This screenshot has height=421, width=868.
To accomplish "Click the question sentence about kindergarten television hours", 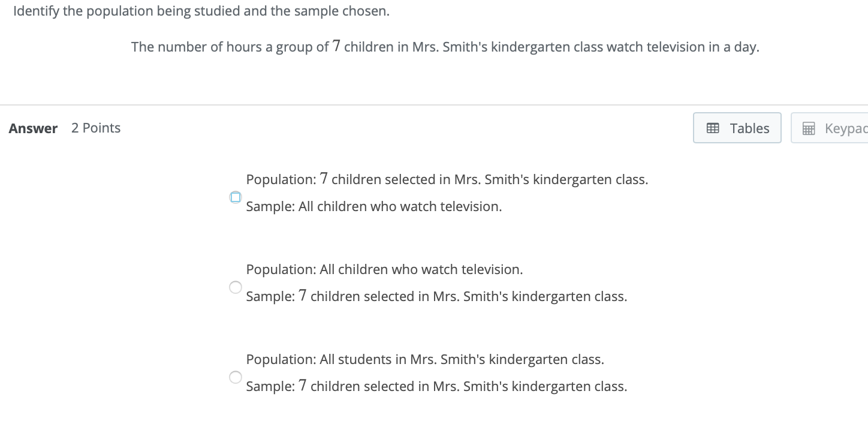I will pos(445,47).
